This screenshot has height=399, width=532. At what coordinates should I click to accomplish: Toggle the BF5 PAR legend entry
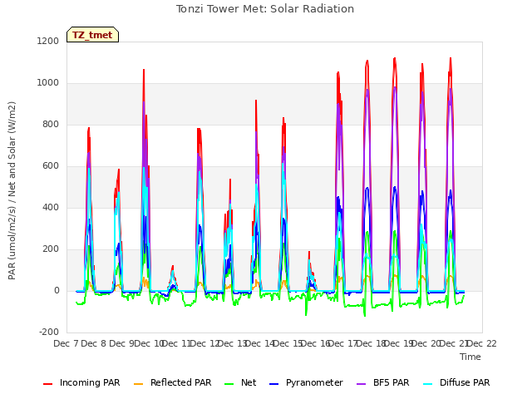383,382
